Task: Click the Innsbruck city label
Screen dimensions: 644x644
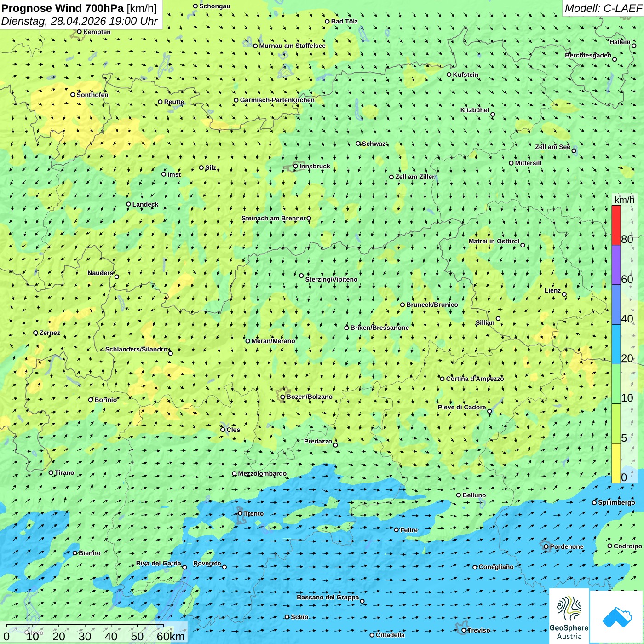Action: click(x=315, y=166)
